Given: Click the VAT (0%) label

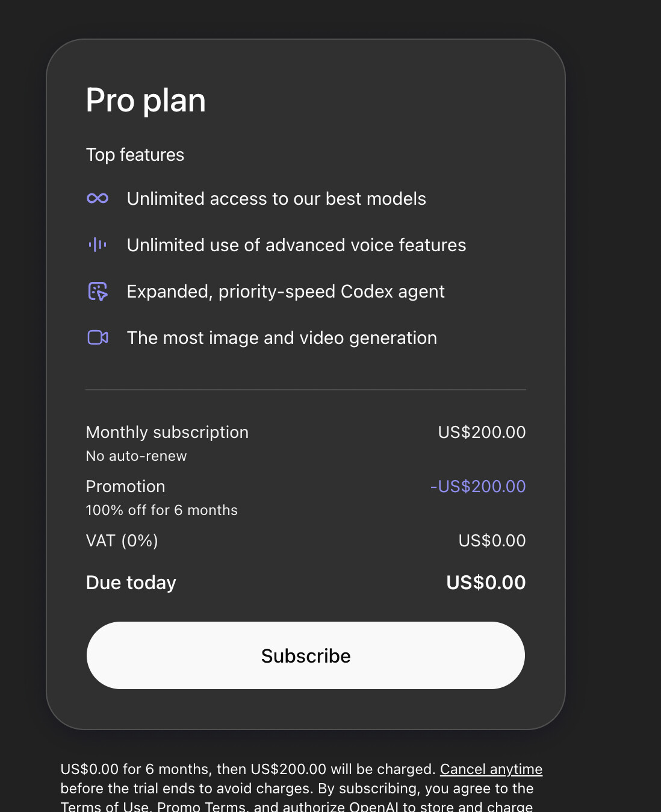Looking at the screenshot, I should tap(122, 541).
